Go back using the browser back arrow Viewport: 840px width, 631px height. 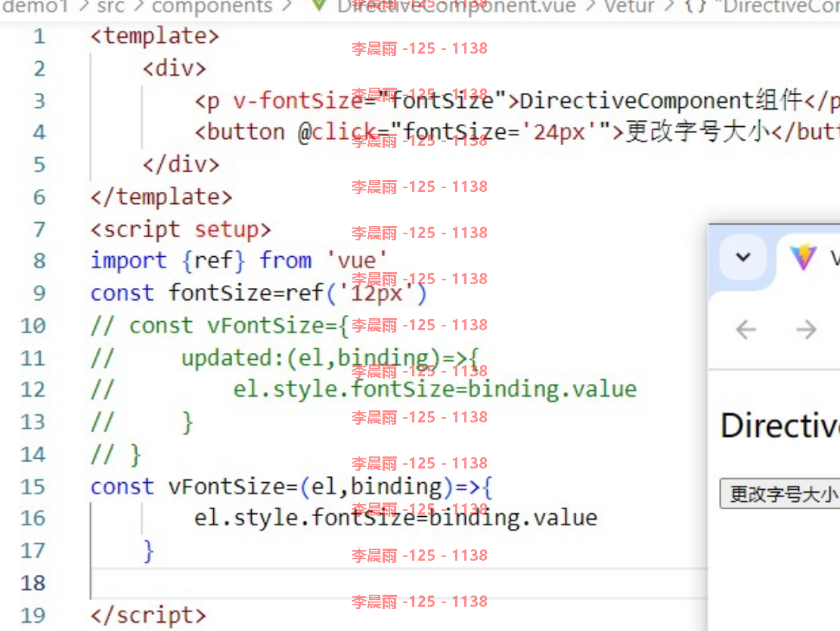pos(746,329)
